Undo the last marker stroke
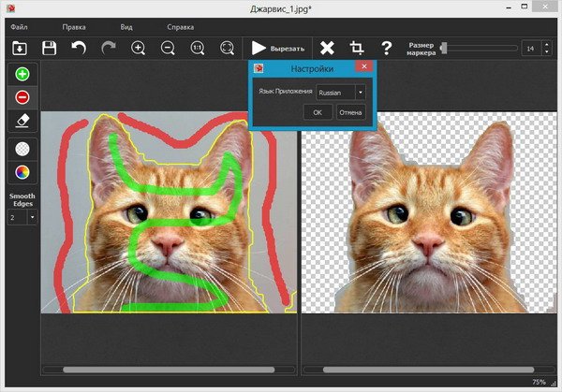This screenshot has width=562, height=392. pos(79,48)
